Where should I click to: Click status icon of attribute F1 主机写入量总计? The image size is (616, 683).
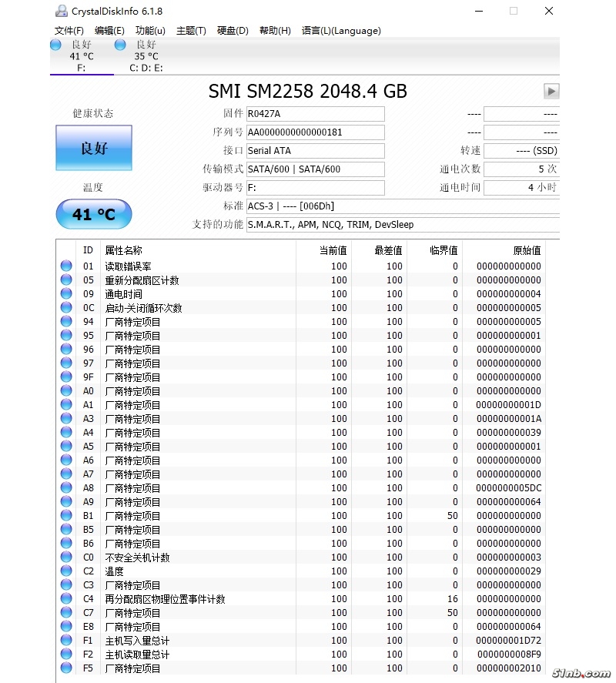click(66, 641)
